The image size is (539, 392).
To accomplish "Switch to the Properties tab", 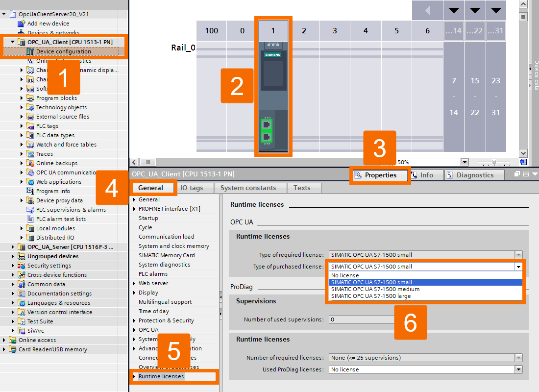I will [x=380, y=175].
